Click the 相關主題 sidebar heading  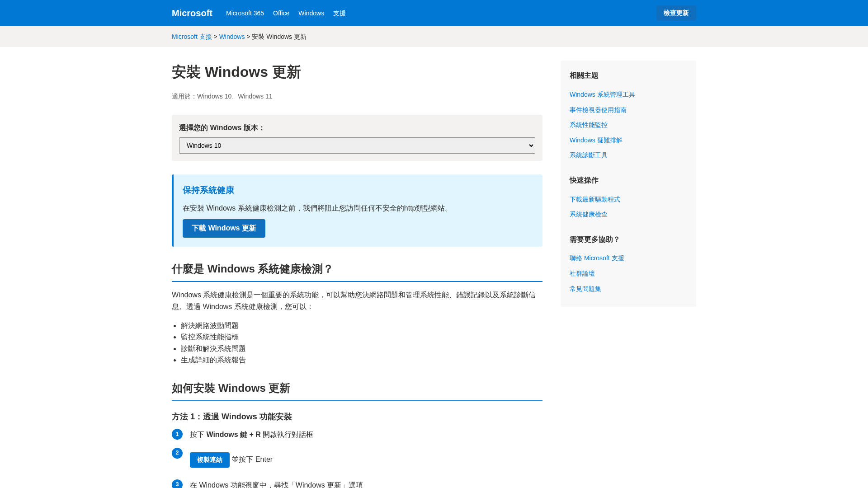tap(584, 75)
